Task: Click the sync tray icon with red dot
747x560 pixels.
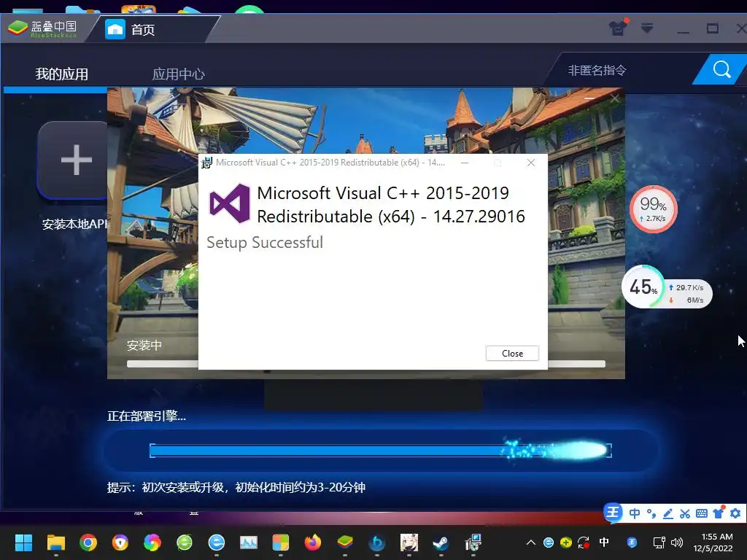Action: point(584,542)
